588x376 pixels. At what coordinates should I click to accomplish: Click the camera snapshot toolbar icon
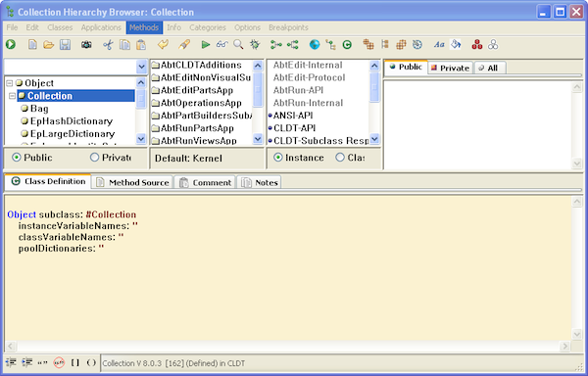[x=86, y=45]
